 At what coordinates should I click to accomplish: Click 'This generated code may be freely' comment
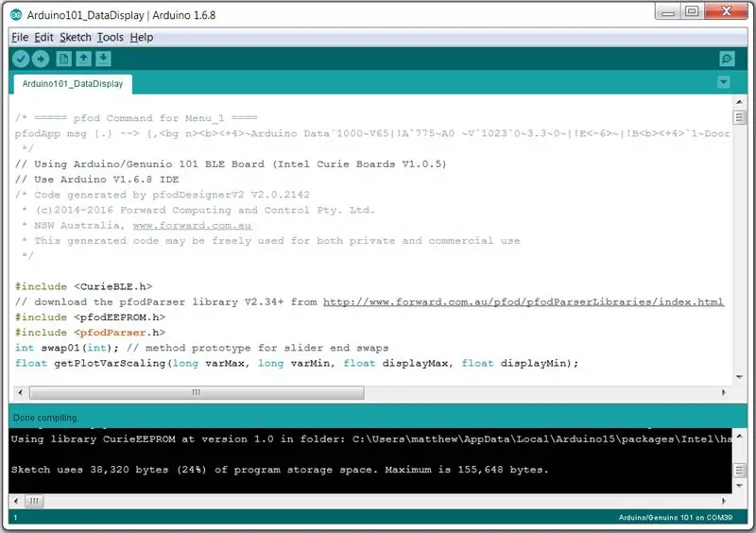point(271,241)
